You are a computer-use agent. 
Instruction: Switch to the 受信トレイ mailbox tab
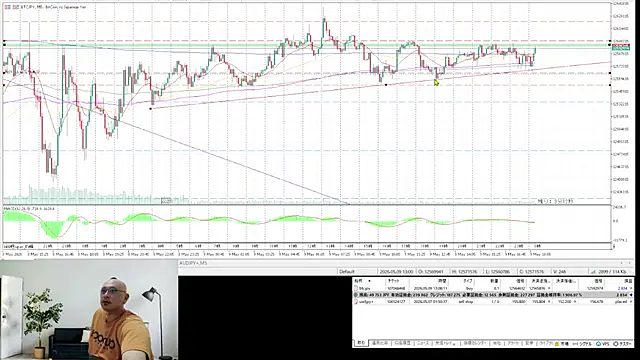pyautogui.click(x=446, y=344)
